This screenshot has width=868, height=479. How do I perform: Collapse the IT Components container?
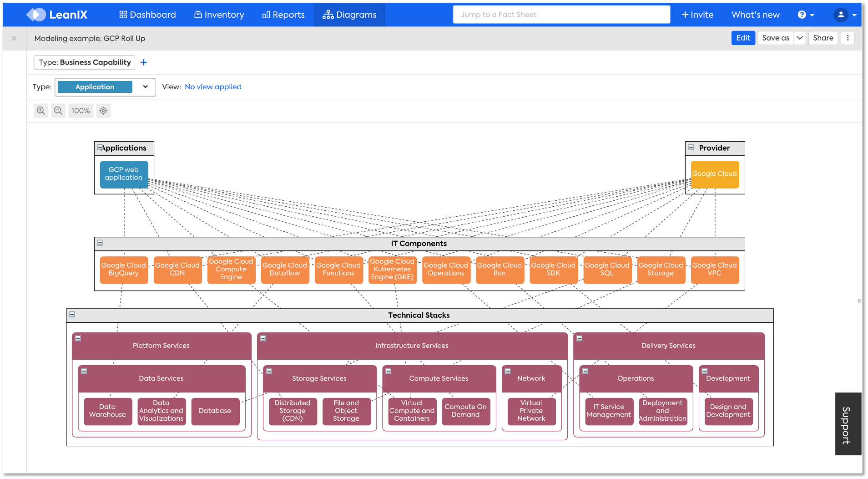pos(100,243)
